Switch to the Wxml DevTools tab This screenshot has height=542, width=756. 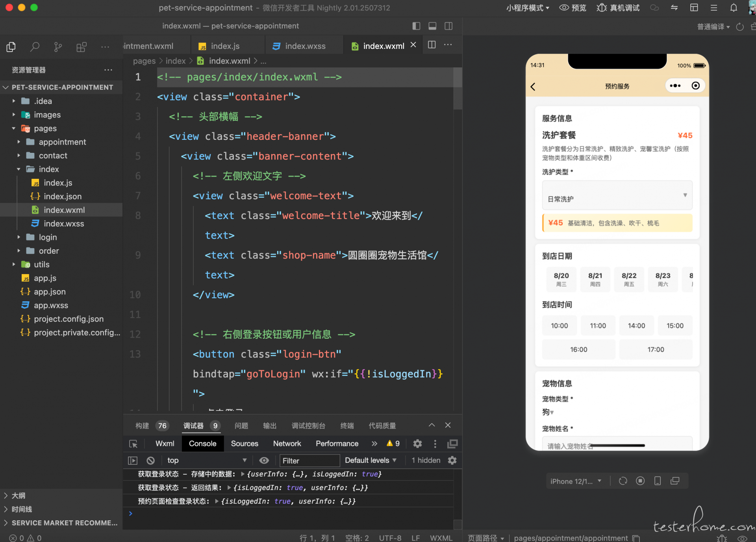[x=165, y=444]
